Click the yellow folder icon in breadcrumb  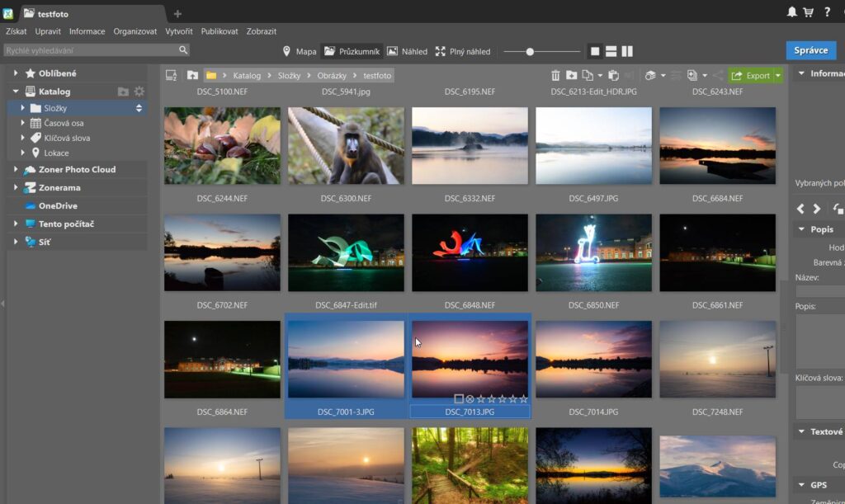pos(211,75)
